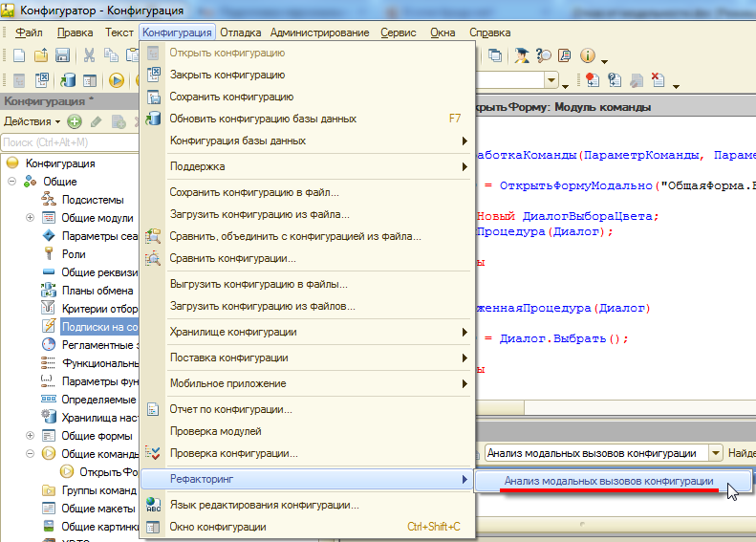Click the Save floppy disk toolbar icon
Image resolution: width=756 pixels, height=542 pixels.
63,55
